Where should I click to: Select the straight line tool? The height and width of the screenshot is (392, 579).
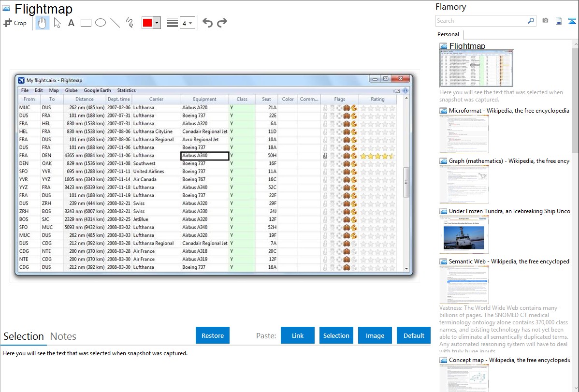[115, 23]
